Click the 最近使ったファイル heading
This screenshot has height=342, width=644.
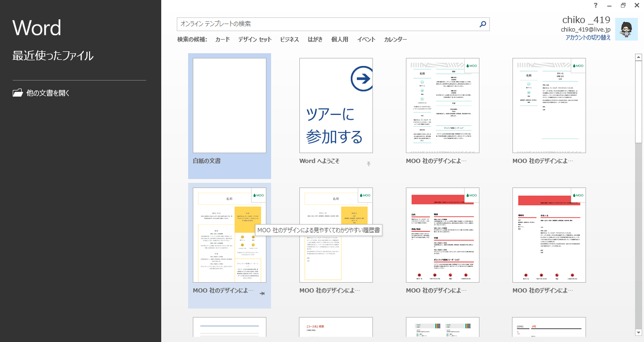pos(53,56)
